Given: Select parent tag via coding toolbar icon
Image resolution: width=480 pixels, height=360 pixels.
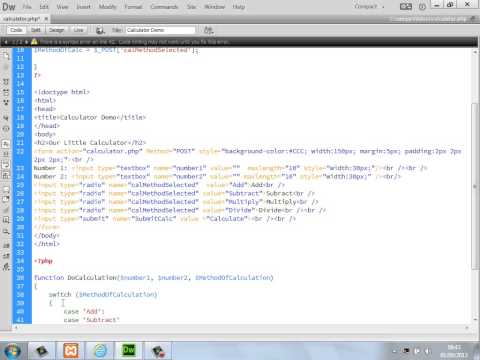Looking at the screenshot, I should [x=6, y=118].
